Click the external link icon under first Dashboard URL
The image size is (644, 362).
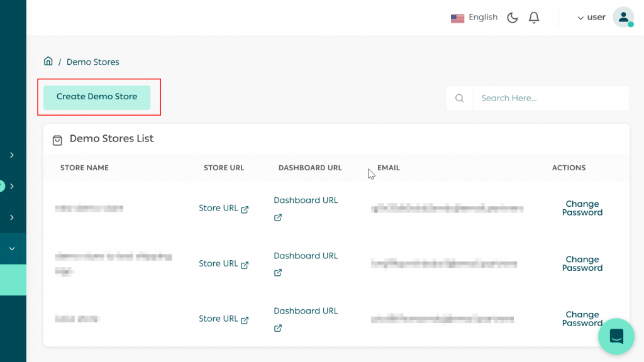click(x=277, y=217)
